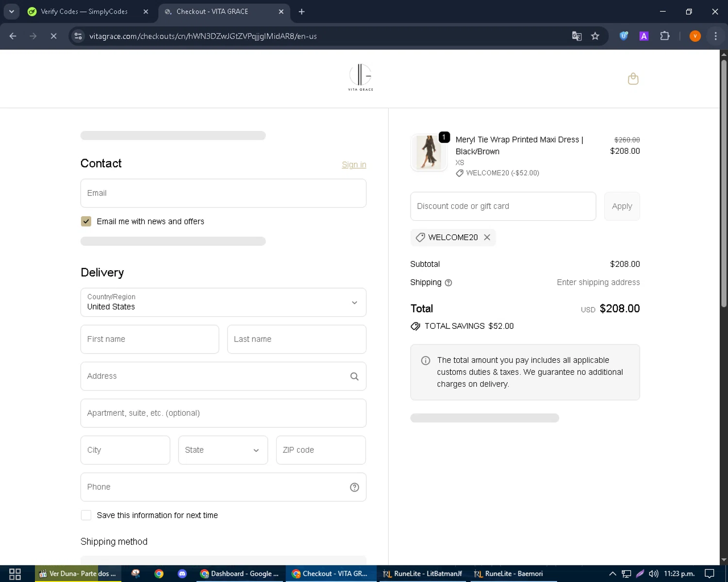Close the Verify Codes SimplyCodes tab

coord(146,12)
